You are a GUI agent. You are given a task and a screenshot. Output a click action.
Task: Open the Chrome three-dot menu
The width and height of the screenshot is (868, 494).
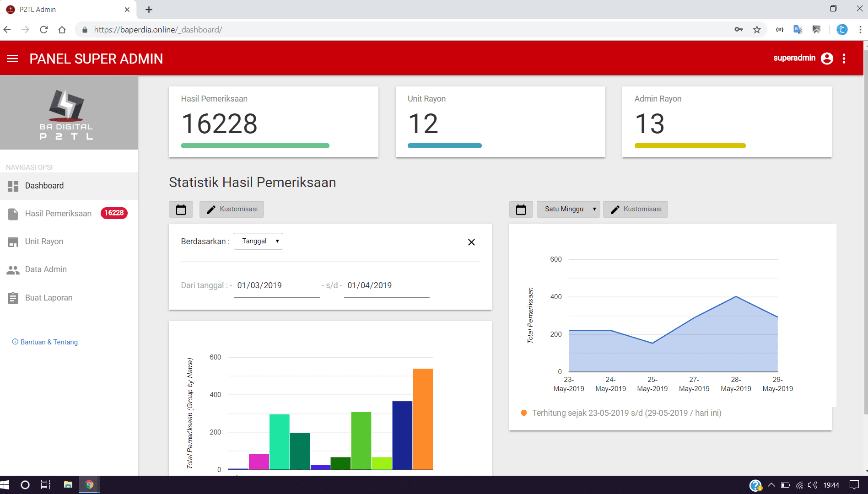860,30
